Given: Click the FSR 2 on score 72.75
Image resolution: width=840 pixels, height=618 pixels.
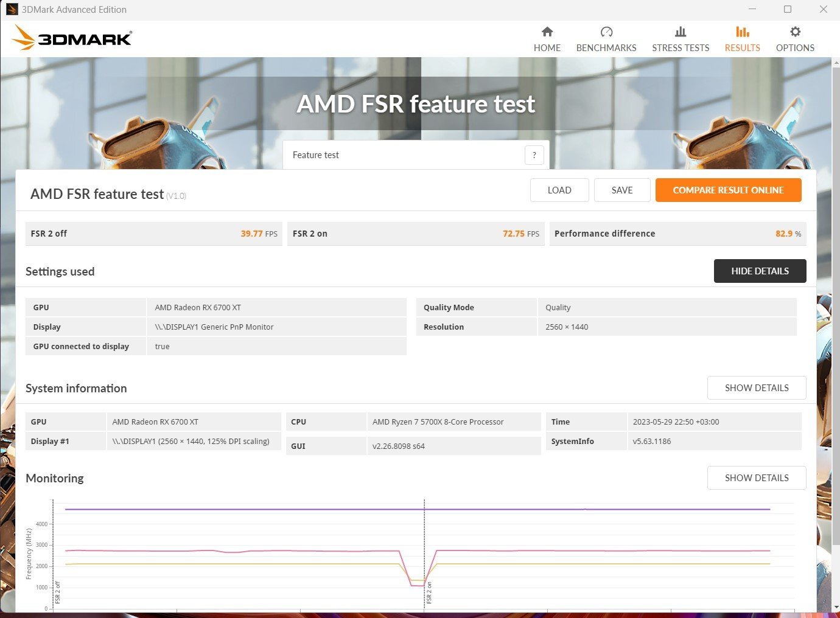Looking at the screenshot, I should pyautogui.click(x=514, y=234).
